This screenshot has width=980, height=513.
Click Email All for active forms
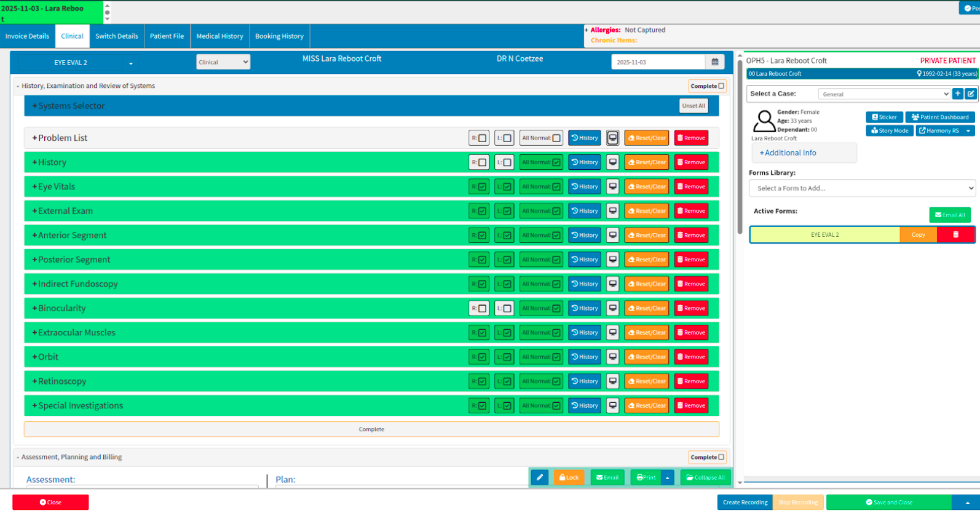click(x=950, y=215)
